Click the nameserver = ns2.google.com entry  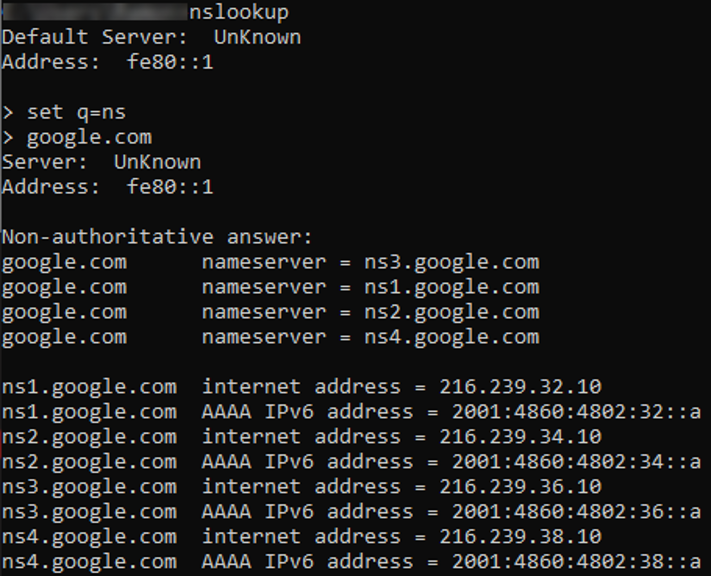coord(370,312)
